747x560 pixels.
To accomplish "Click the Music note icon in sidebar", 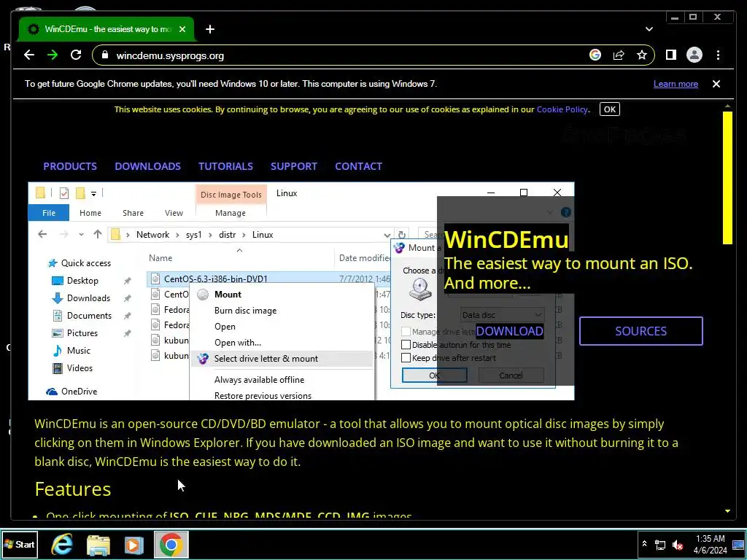I will [x=58, y=351].
